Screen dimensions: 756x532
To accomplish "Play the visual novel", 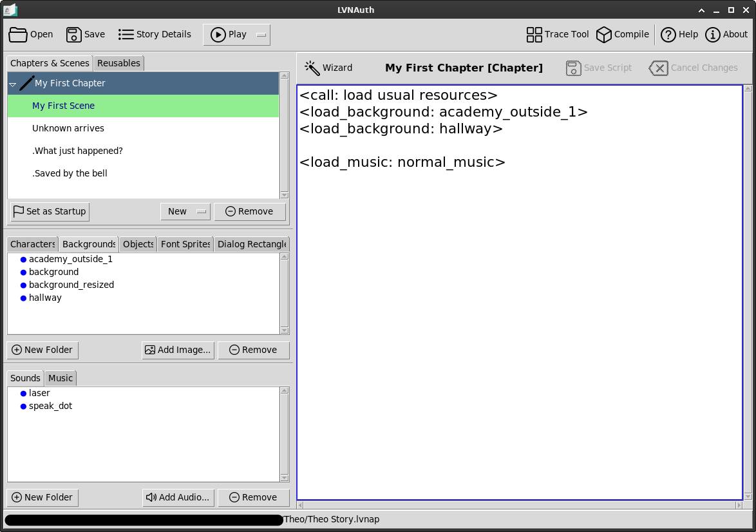I will pos(229,34).
